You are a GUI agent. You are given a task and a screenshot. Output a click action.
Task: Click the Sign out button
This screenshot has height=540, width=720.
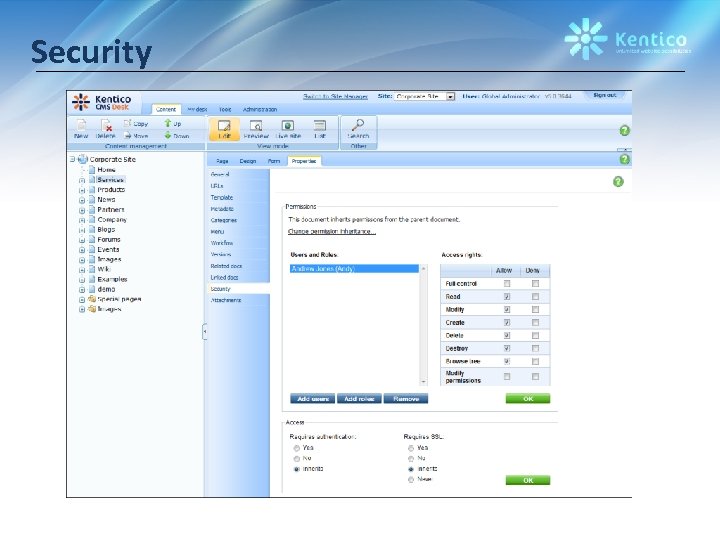604,95
